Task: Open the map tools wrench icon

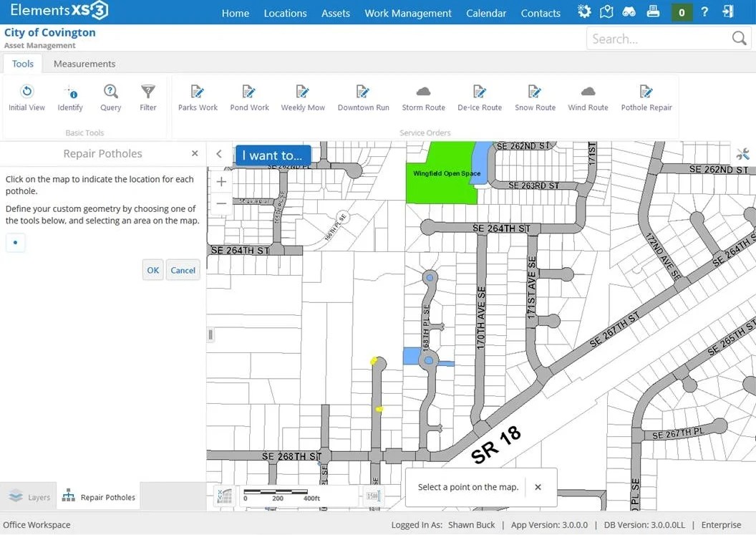Action: tap(743, 155)
